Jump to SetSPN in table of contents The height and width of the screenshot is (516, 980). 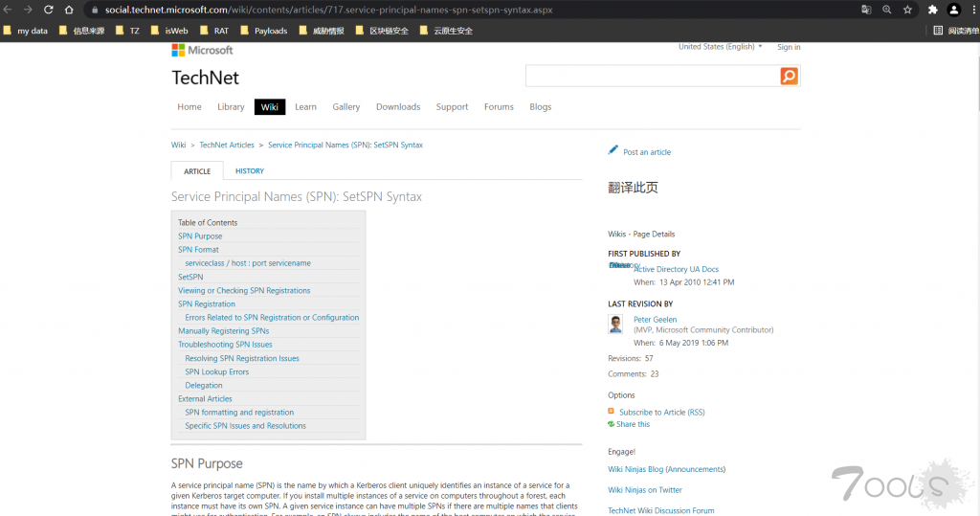190,277
